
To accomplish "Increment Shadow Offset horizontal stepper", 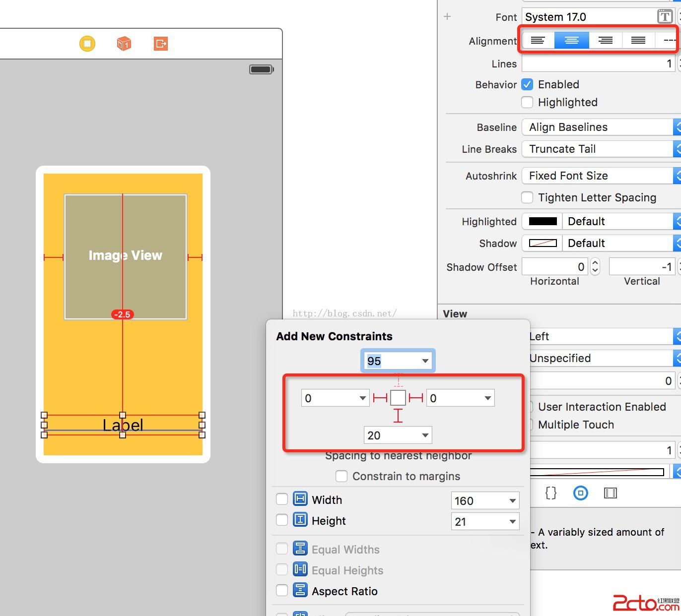I will [x=595, y=263].
